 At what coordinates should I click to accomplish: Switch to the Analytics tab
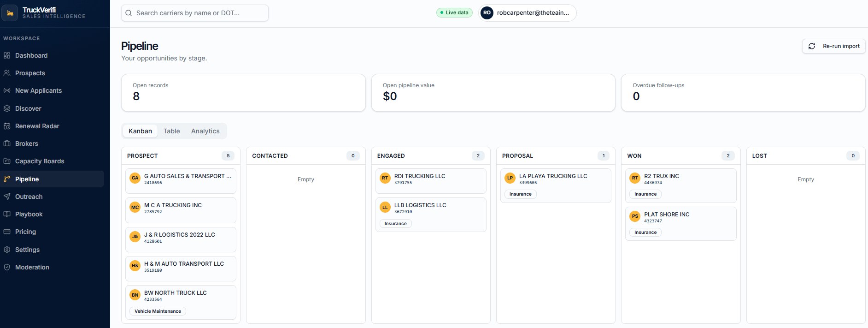click(x=205, y=131)
